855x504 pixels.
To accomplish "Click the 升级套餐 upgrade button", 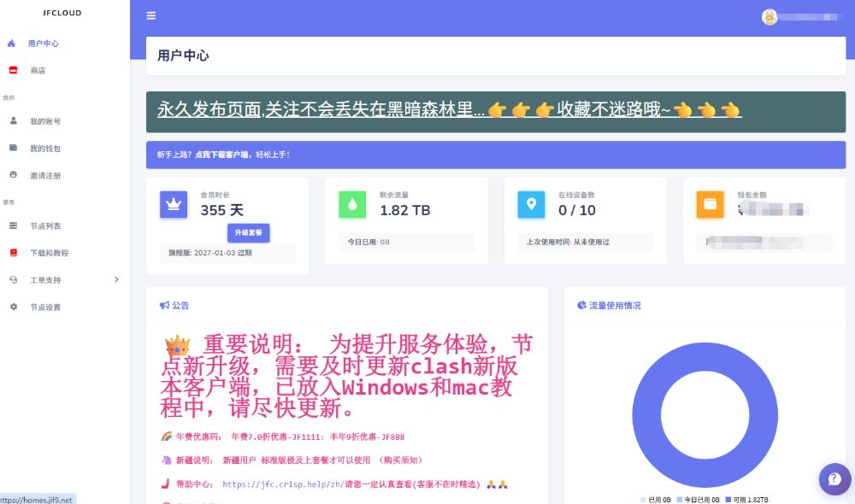I will [250, 232].
